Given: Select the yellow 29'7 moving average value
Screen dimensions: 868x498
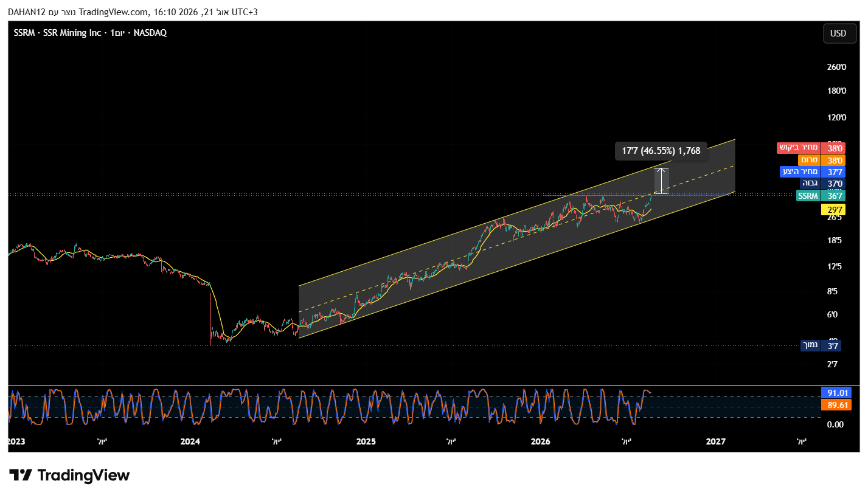Looking at the screenshot, I should [x=833, y=210].
